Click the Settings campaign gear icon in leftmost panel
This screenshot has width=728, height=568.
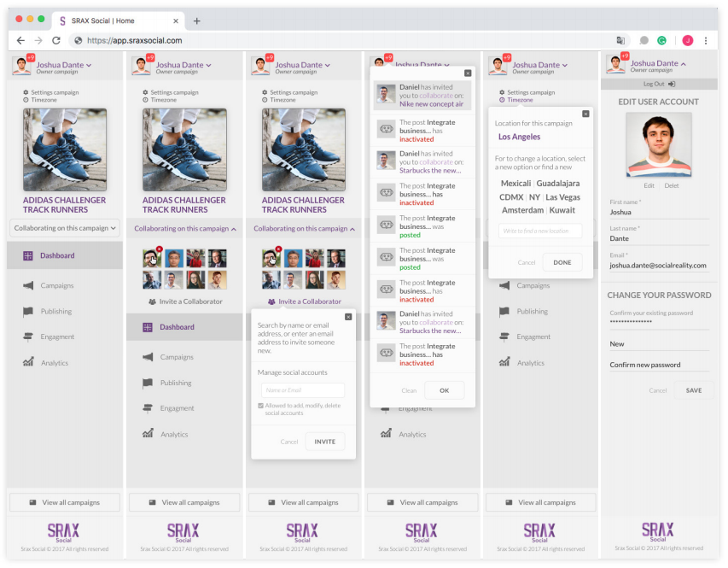[26, 92]
